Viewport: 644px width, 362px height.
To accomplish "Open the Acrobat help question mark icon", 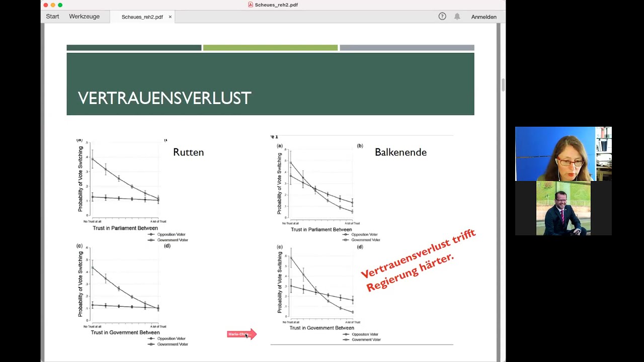I will 442,17.
